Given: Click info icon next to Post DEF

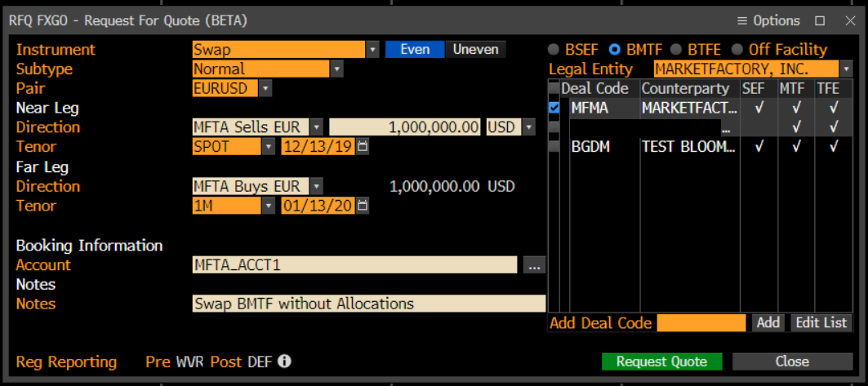Looking at the screenshot, I should click(x=285, y=362).
